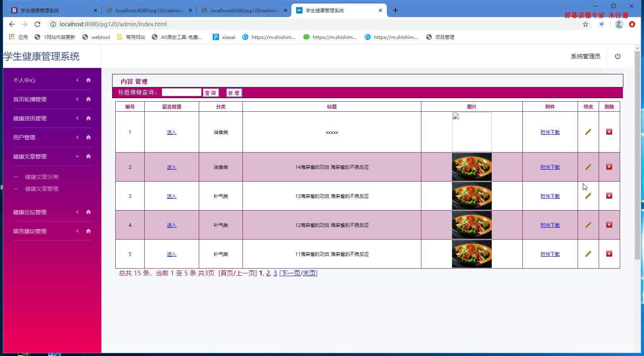Open xiaoai bookmark
This screenshot has height=356, width=644.
tap(224, 37)
